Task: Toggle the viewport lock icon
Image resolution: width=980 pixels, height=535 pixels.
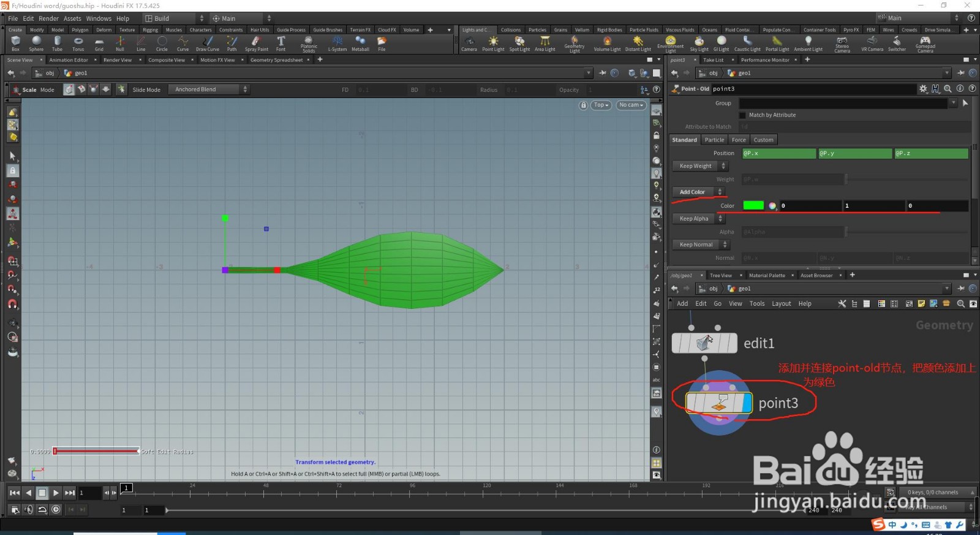Action: click(583, 105)
